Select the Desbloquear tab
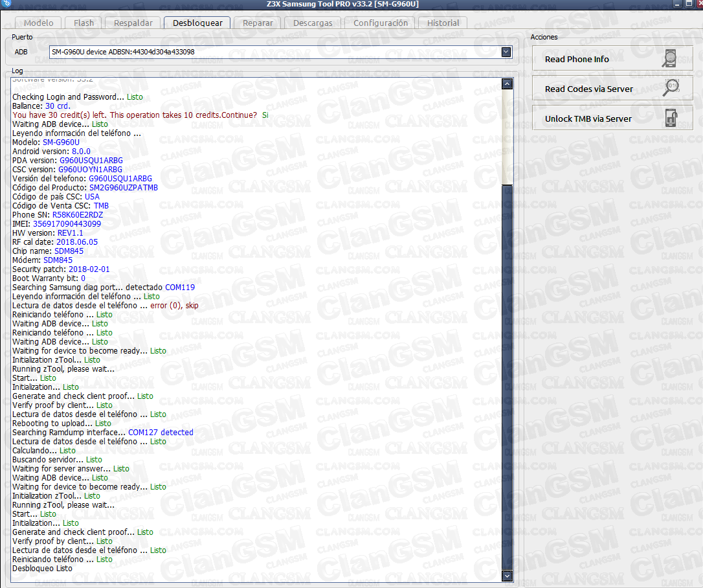 click(197, 23)
